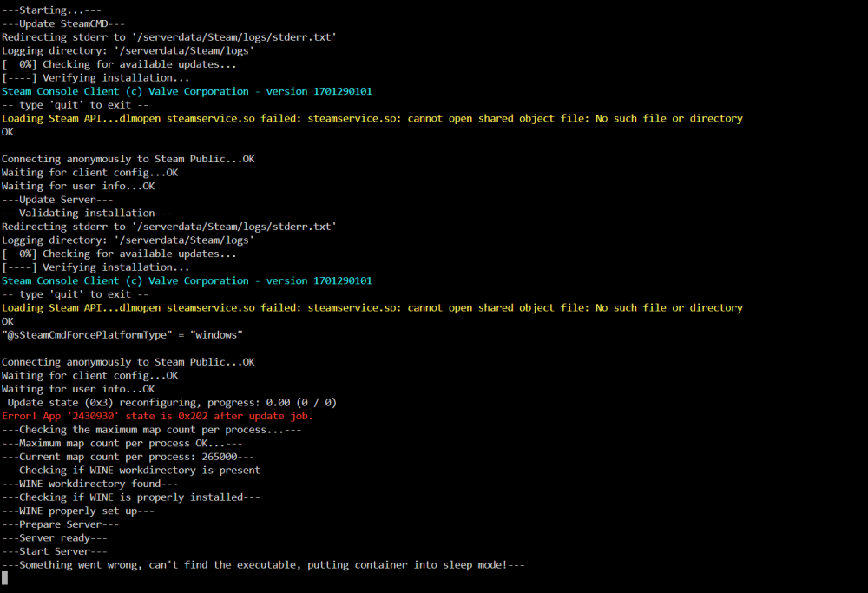Viewport: 868px width, 593px height.
Task: Click Redirecting stderr line right after Validating installation
Action: (169, 227)
